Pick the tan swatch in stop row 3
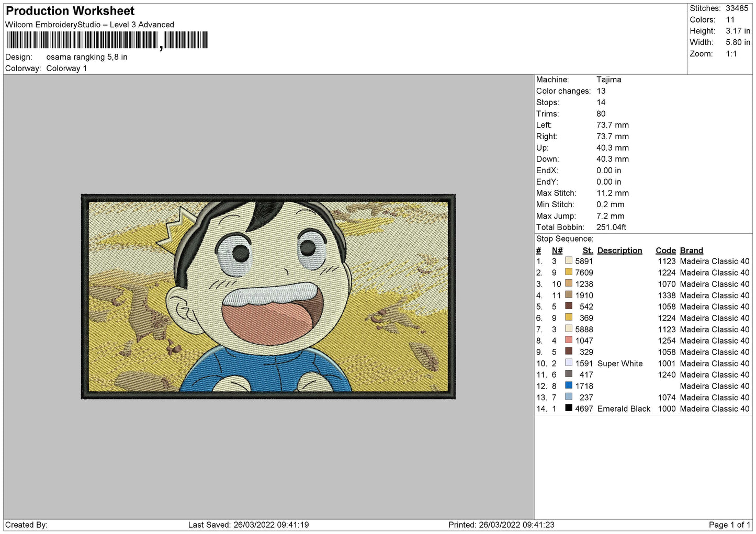756x534 pixels. [569, 283]
